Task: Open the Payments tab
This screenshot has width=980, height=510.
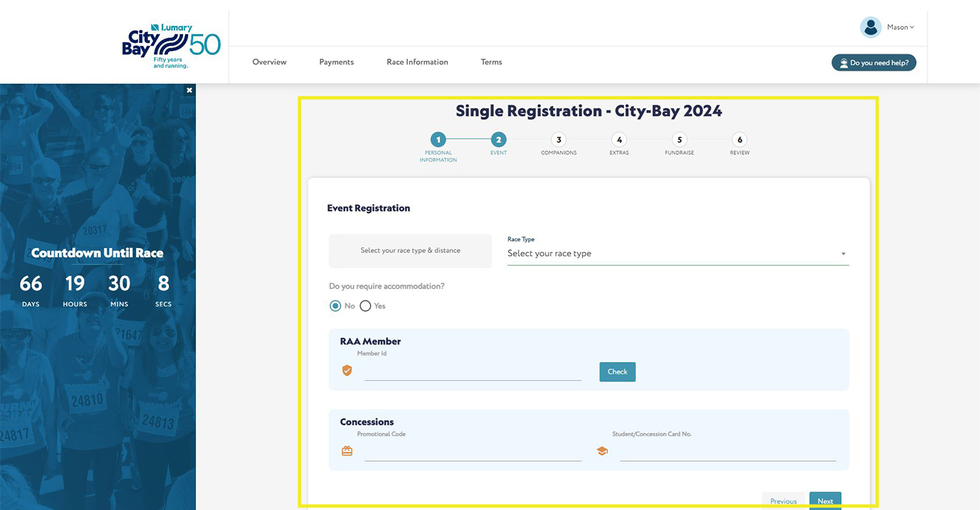Action: coord(336,62)
